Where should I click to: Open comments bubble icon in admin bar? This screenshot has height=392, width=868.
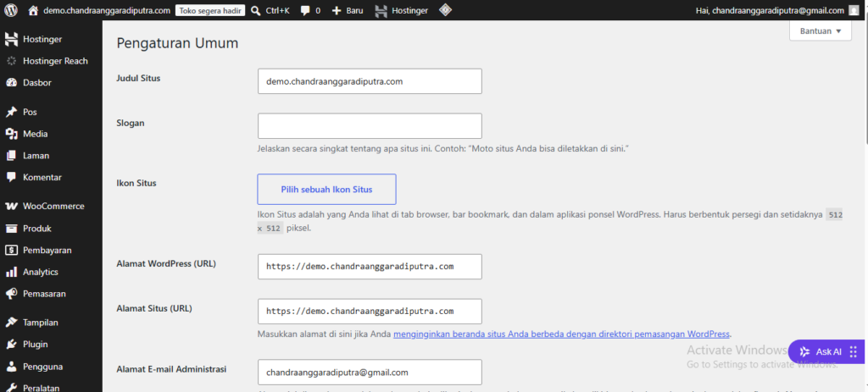point(305,10)
